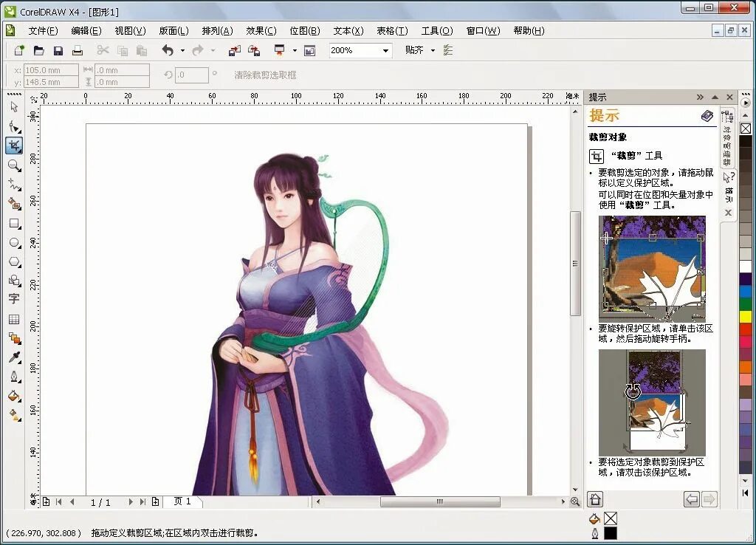Open the 200% zoom level dropdown

(x=385, y=50)
